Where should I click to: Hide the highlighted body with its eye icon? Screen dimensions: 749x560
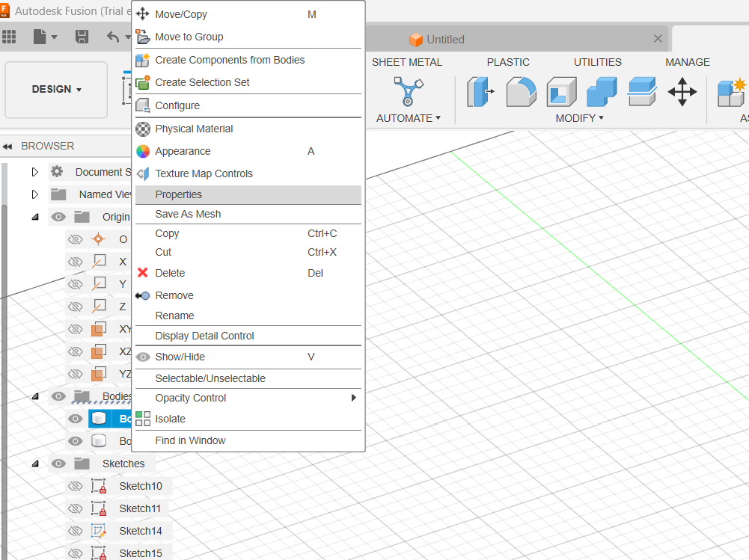click(x=75, y=419)
